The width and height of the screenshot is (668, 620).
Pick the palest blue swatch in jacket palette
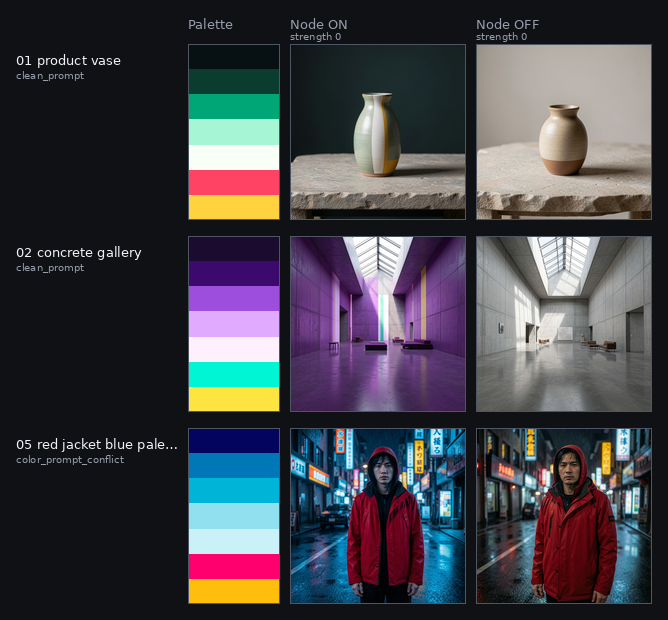tap(234, 541)
